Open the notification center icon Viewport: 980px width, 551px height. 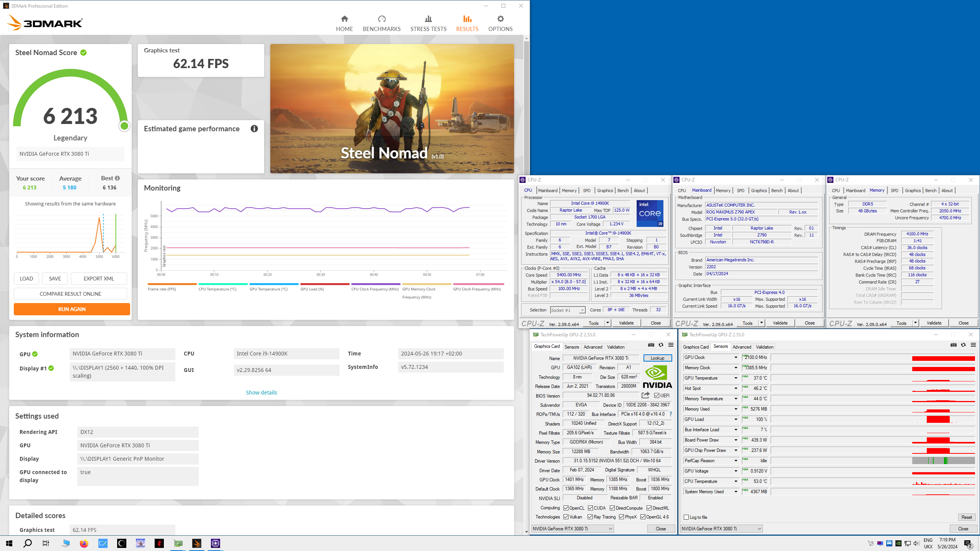968,543
